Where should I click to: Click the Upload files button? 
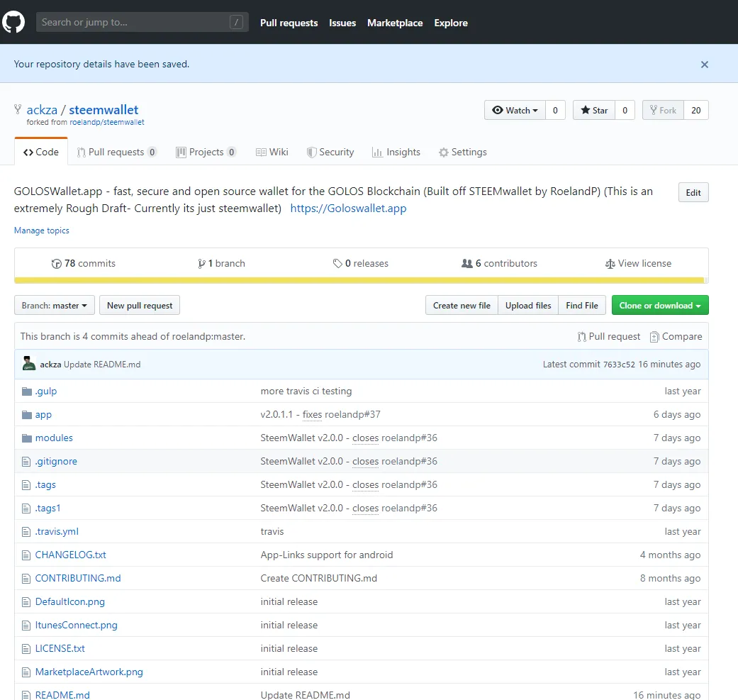click(x=528, y=306)
